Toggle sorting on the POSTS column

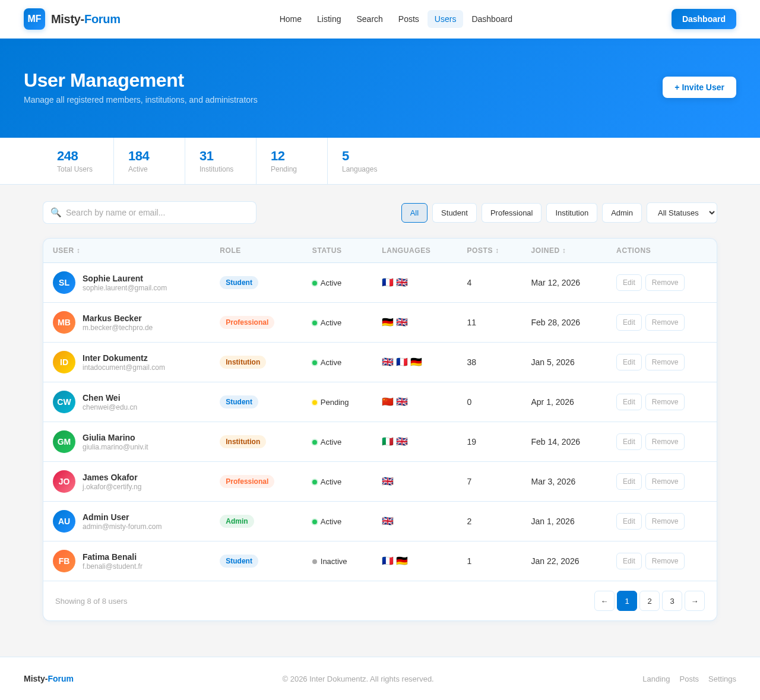point(482,251)
